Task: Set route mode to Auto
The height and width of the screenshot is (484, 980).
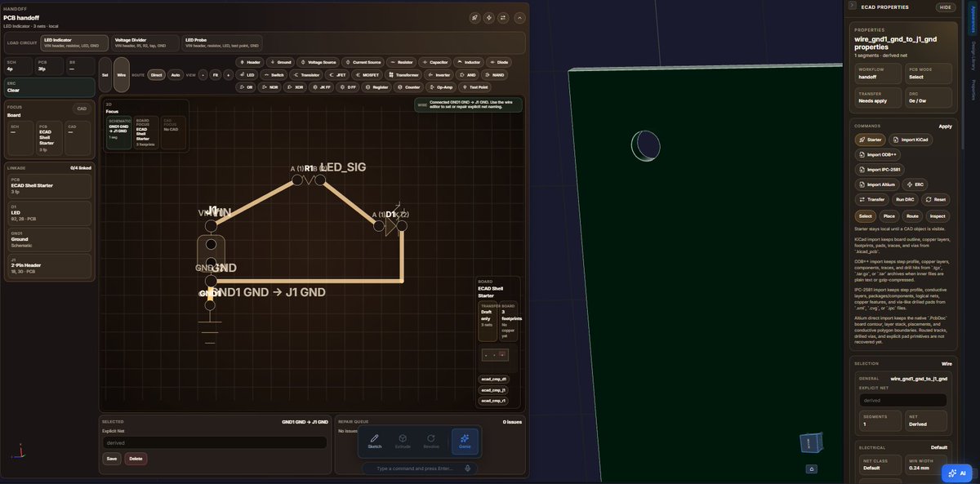Action: pyautogui.click(x=176, y=74)
